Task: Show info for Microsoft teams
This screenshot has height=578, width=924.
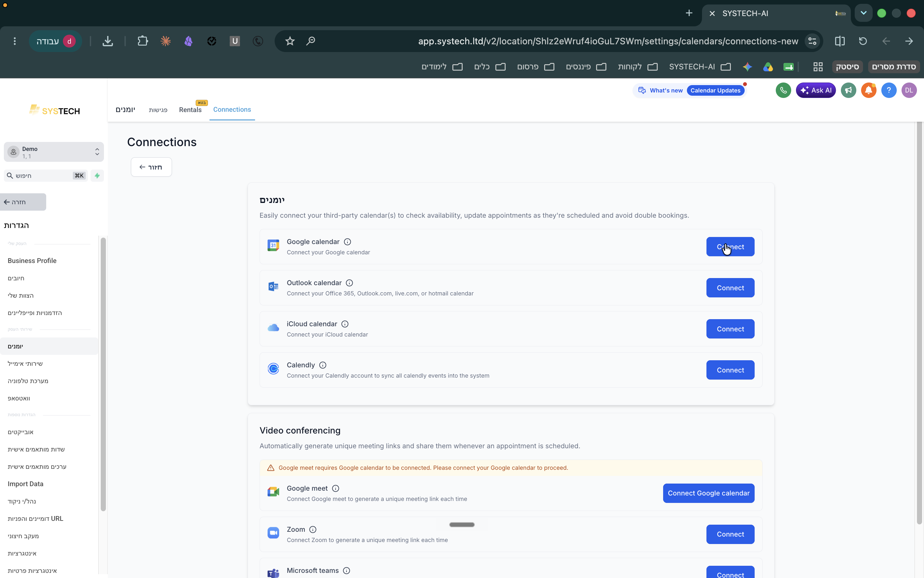Action: [x=346, y=570]
